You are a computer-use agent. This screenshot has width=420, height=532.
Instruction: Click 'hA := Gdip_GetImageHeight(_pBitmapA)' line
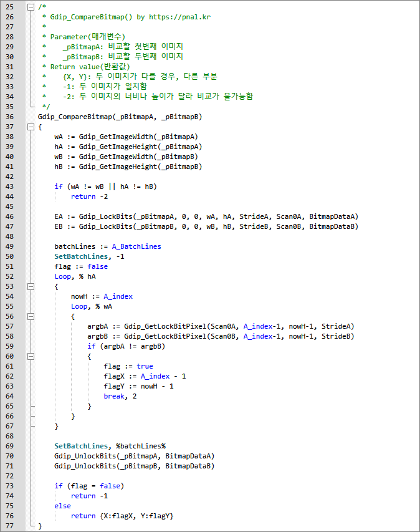point(128,147)
